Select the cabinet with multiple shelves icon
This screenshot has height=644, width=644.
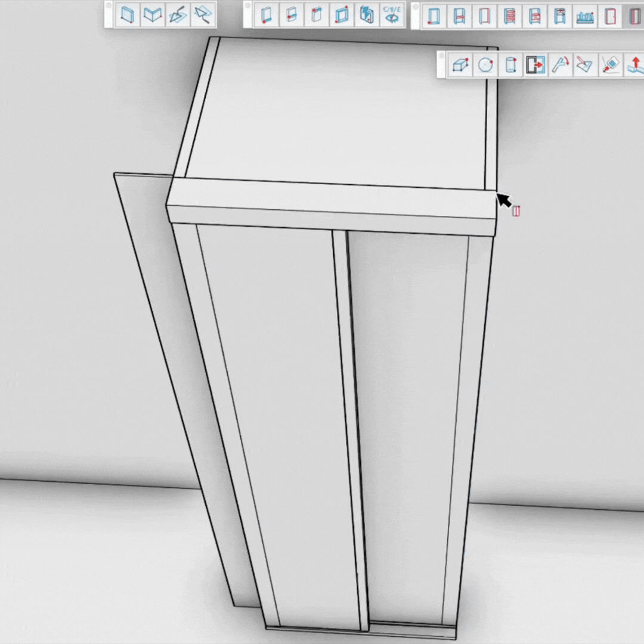509,16
